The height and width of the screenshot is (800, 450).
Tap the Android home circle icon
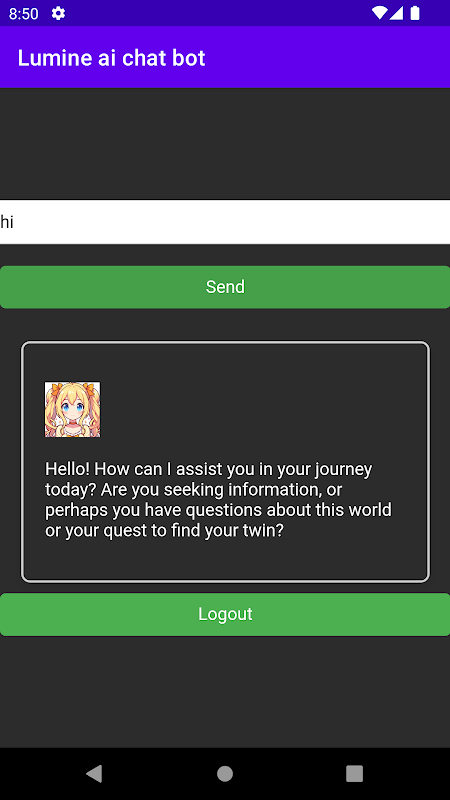click(225, 773)
